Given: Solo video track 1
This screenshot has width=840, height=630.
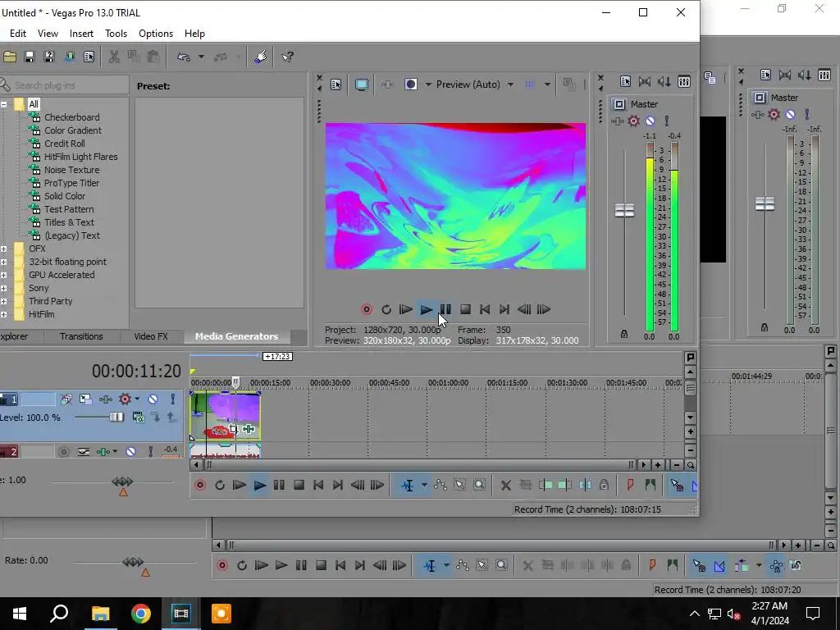Looking at the screenshot, I should point(172,399).
